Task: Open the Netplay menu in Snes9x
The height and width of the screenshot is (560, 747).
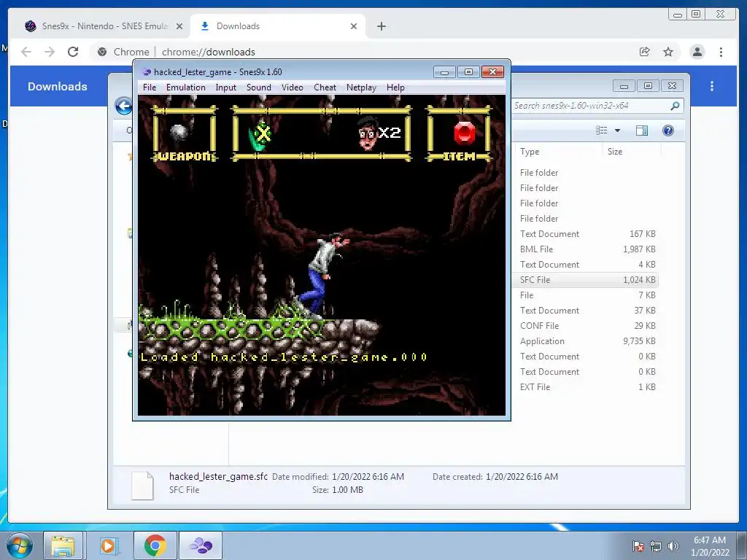Action: [361, 87]
